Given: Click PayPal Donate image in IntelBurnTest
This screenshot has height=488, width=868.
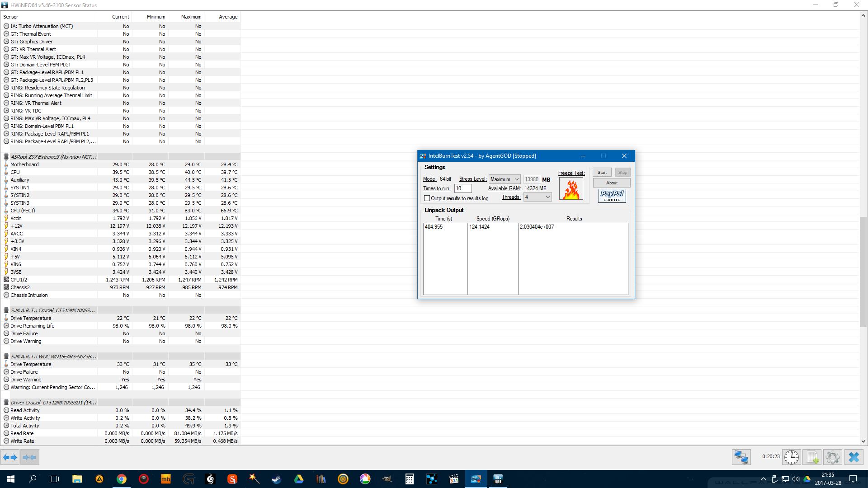Looking at the screenshot, I should pos(612,196).
